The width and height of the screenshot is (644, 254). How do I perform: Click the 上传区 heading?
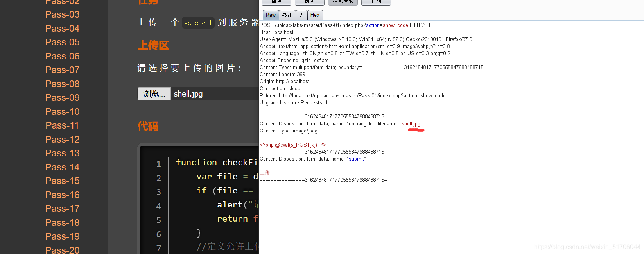153,45
